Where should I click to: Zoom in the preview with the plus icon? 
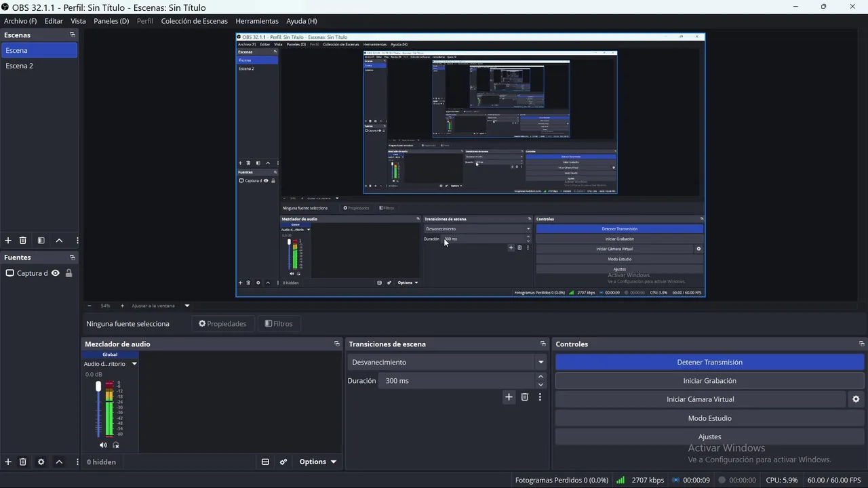click(x=123, y=306)
